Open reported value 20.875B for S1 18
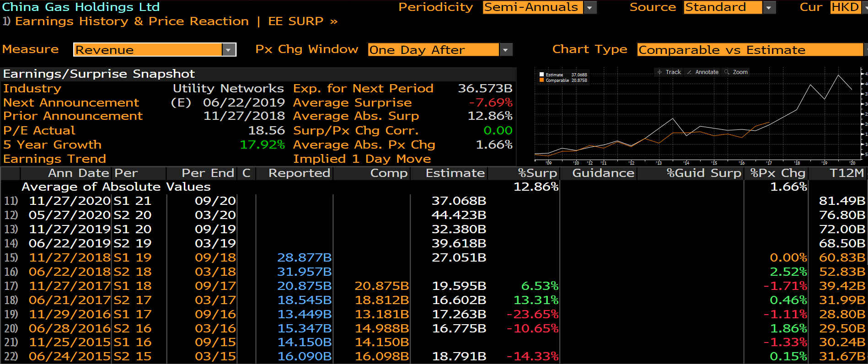 tap(304, 286)
